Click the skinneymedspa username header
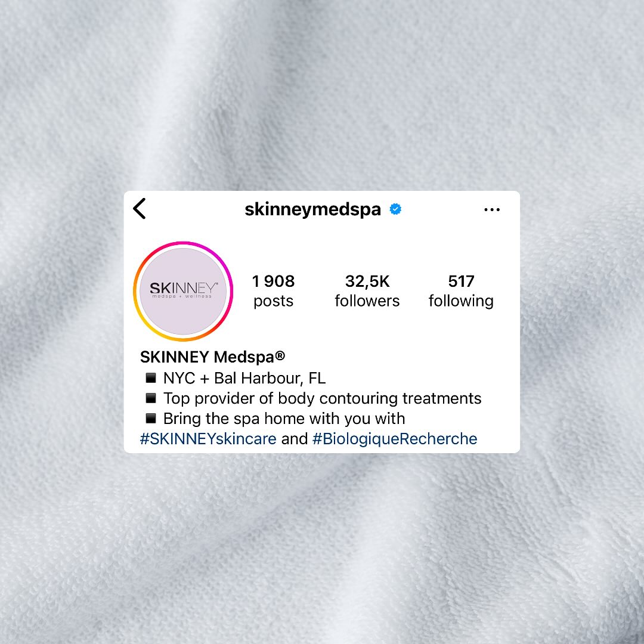 pos(312,209)
